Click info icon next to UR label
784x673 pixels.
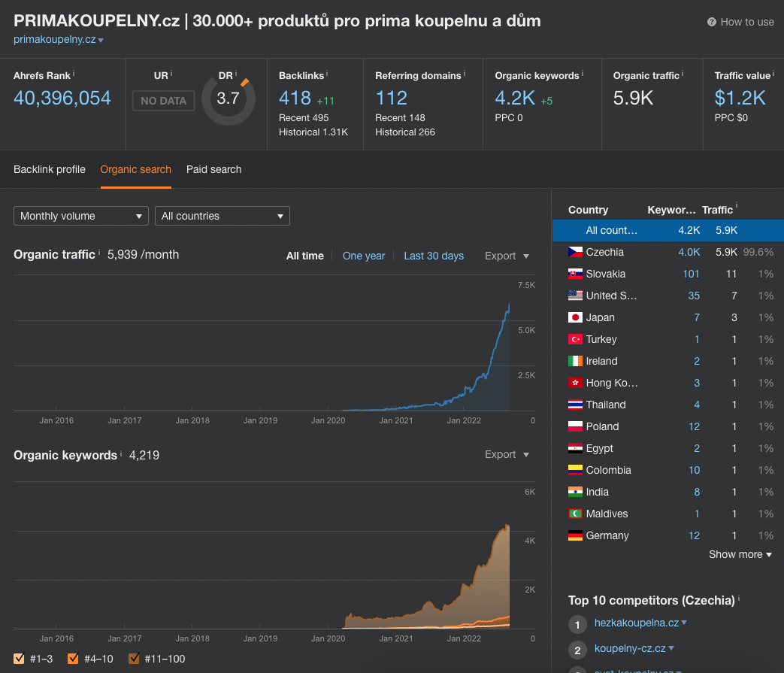[171, 74]
